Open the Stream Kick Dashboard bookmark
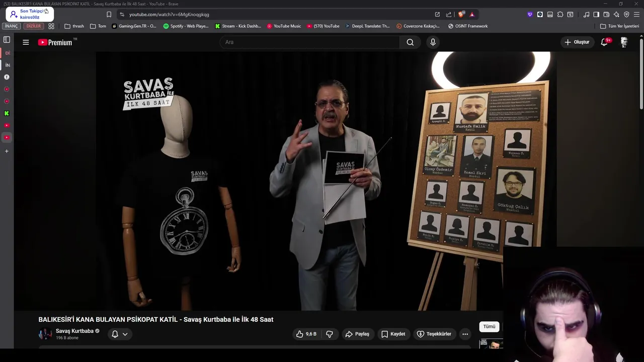The width and height of the screenshot is (644, 362). [238, 26]
